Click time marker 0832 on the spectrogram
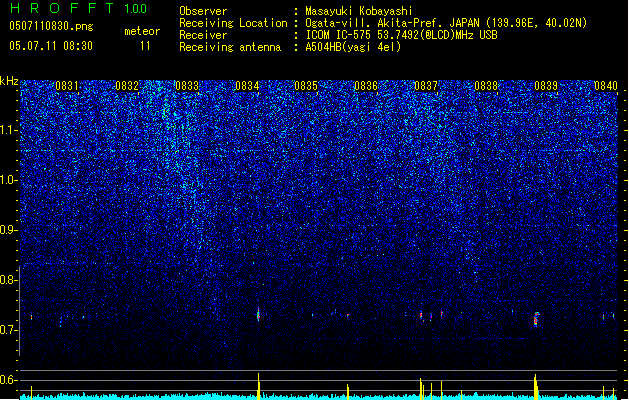The width and height of the screenshot is (629, 400). [127, 86]
